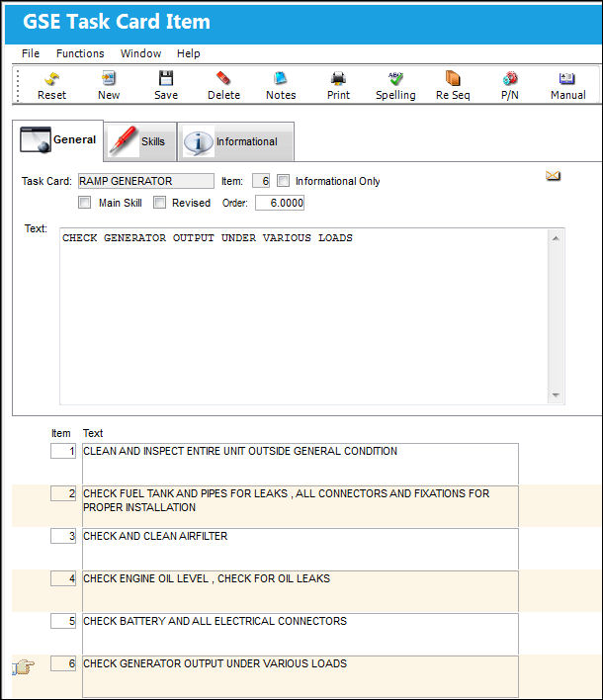
Task: Click the Text column header in list
Action: [x=93, y=433]
